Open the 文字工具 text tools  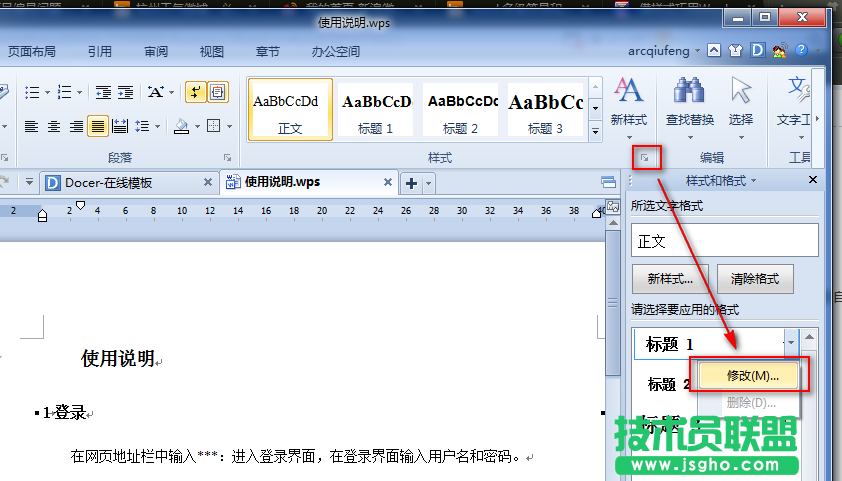pyautogui.click(x=796, y=107)
